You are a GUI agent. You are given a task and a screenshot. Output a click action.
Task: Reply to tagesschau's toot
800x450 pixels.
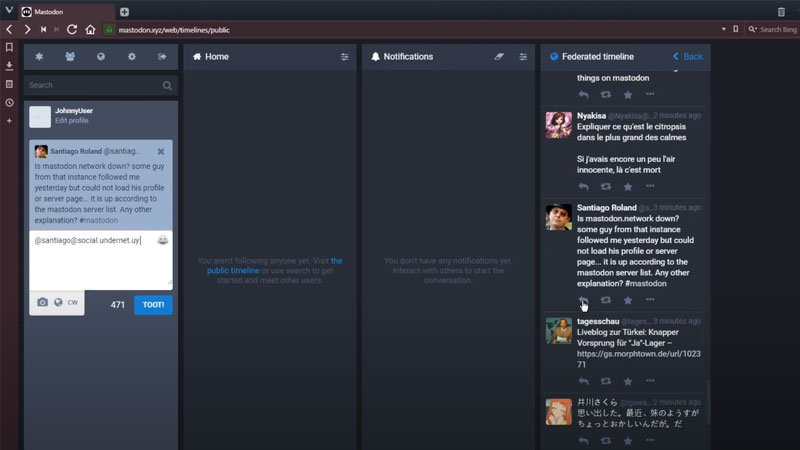(x=584, y=382)
